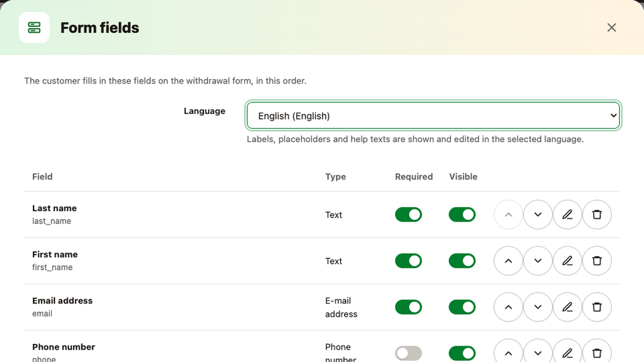This screenshot has height=362, width=644.
Task: Click the 'first_name' field key text
Action: [53, 267]
